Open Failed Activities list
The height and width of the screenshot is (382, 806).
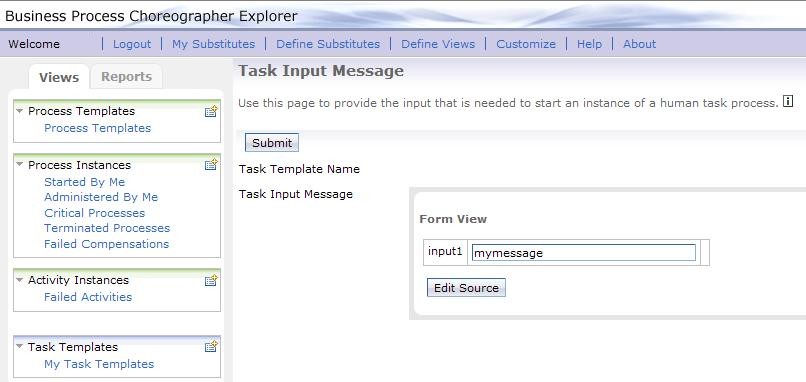88,297
